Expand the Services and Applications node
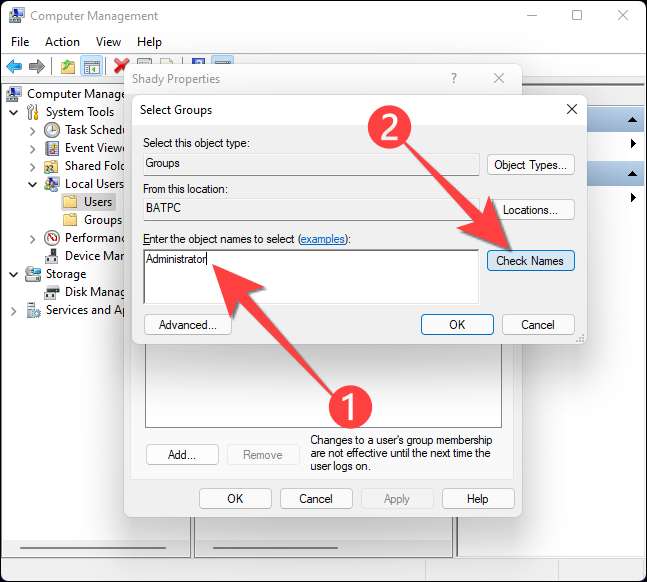647x582 pixels. (x=14, y=311)
